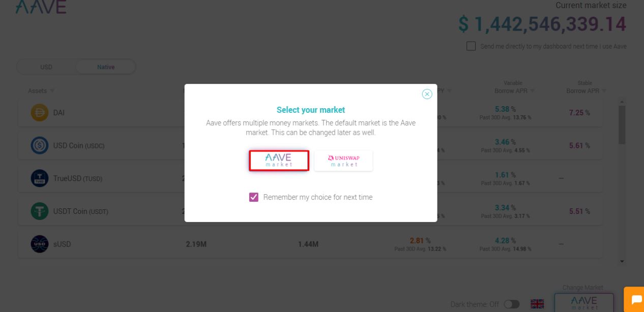Switch to the USD currency tab
Screen dimensions: 644x312
(46, 67)
